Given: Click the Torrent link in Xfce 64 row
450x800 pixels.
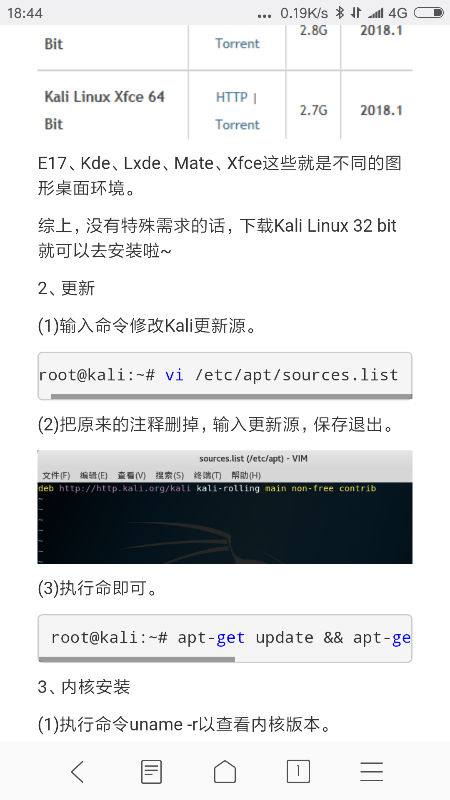Looking at the screenshot, I should 237,124.
